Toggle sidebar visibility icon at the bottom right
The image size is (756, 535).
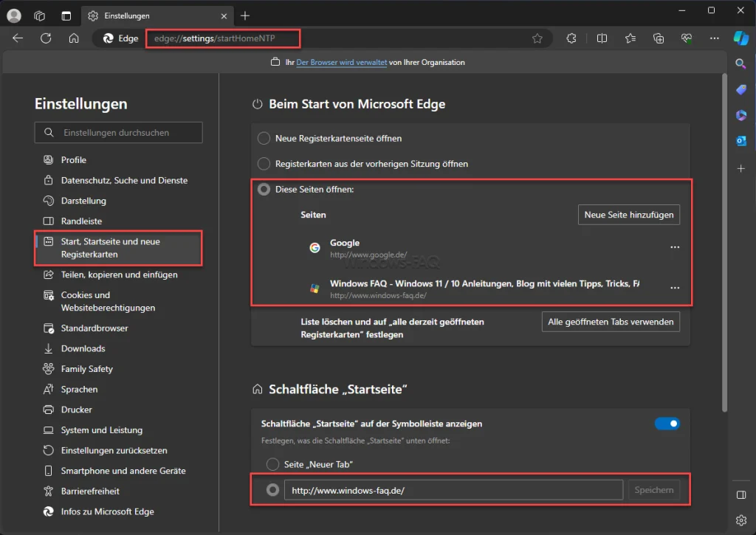click(741, 495)
